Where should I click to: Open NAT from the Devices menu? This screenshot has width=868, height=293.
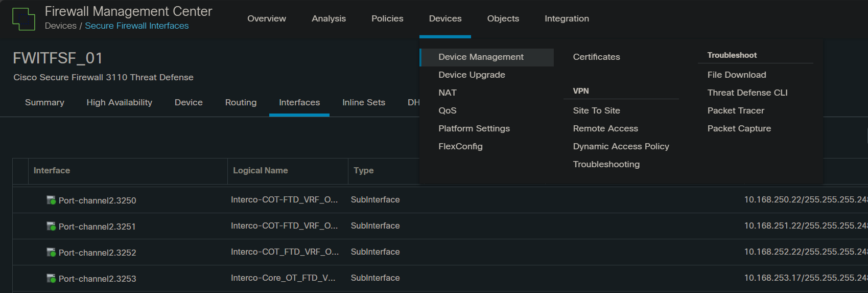pos(448,93)
